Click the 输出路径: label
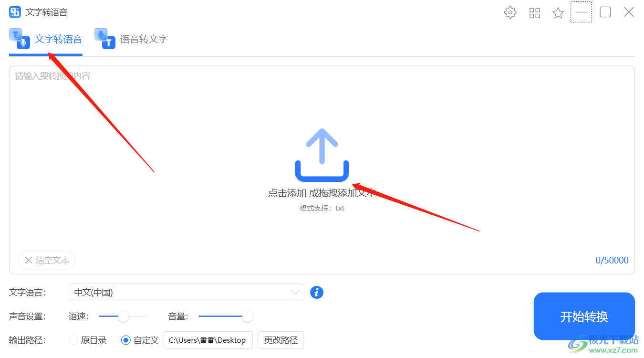The width and height of the screenshot is (644, 358). pyautogui.click(x=27, y=340)
